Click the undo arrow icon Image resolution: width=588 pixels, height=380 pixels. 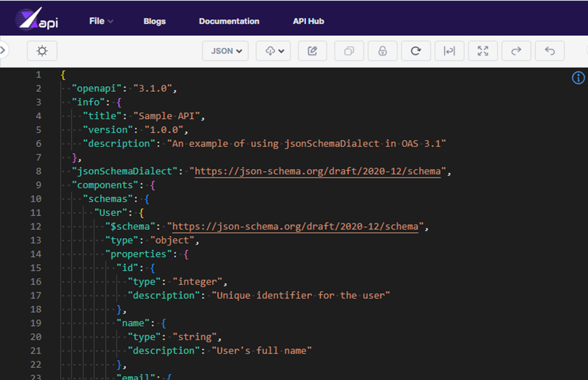pos(549,51)
